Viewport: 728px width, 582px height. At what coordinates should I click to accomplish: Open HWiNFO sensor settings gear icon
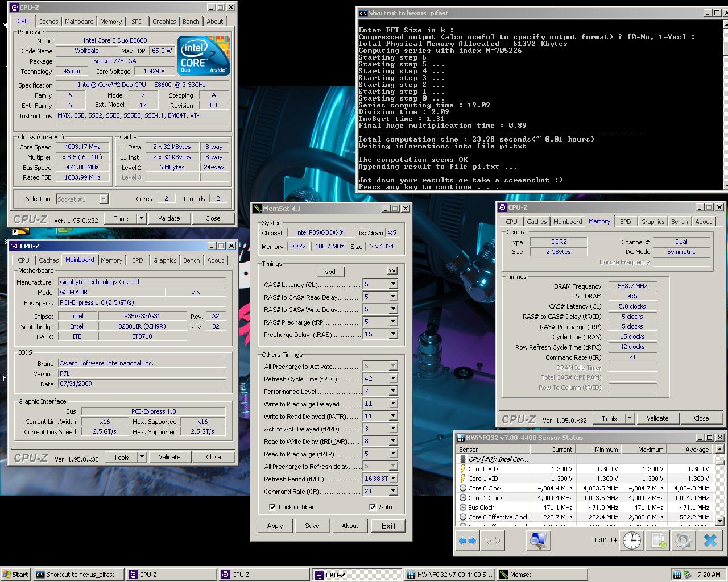(x=684, y=541)
